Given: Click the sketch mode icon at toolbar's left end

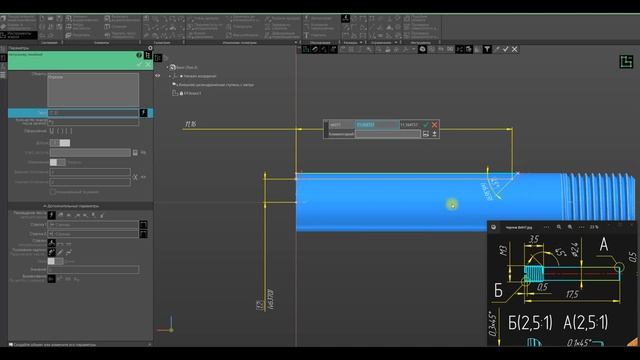Looking at the screenshot, I should click(306, 49).
